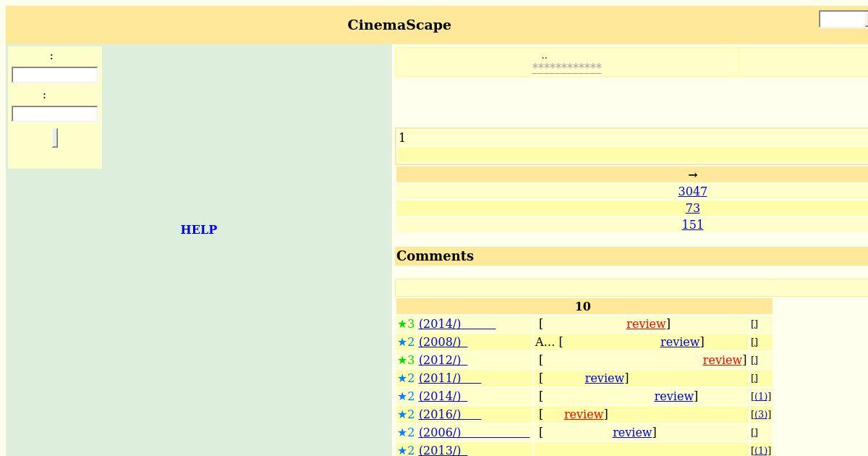Click the CinemaScape site title
This screenshot has height=456, width=868.
tap(399, 25)
